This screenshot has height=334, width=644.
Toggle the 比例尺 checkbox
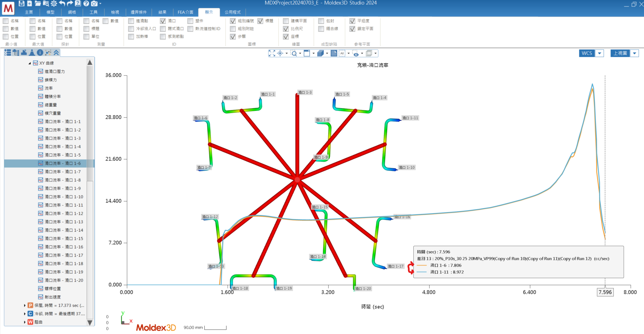click(286, 29)
